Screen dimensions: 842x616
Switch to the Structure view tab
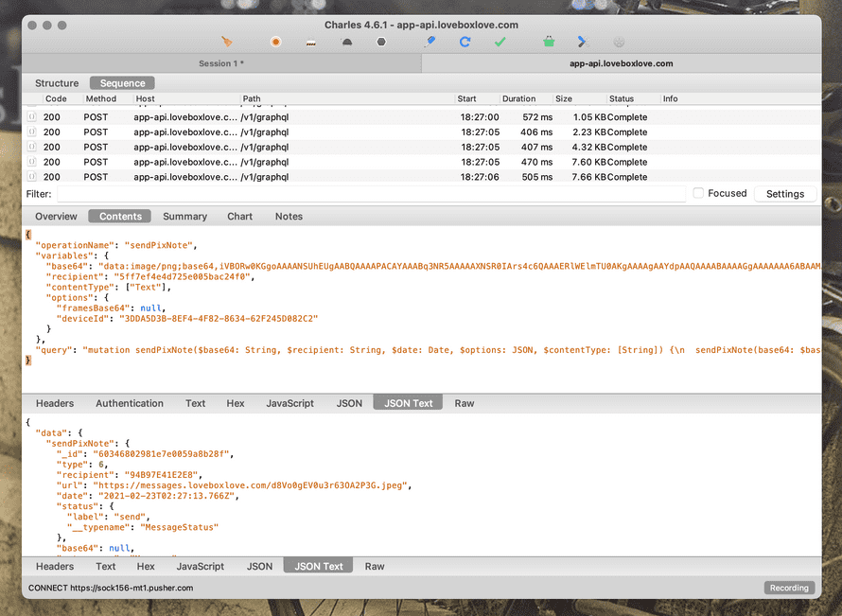pyautogui.click(x=56, y=82)
